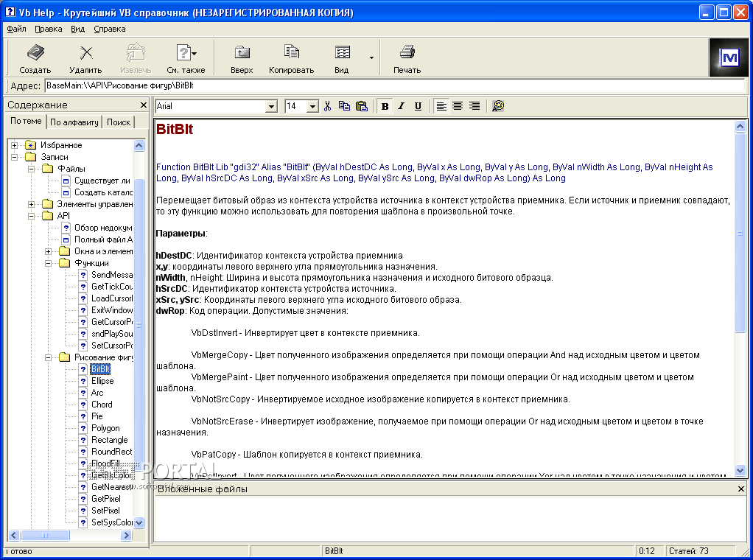
Task: Click the yellow star Избранное folder icon
Action: (x=31, y=145)
